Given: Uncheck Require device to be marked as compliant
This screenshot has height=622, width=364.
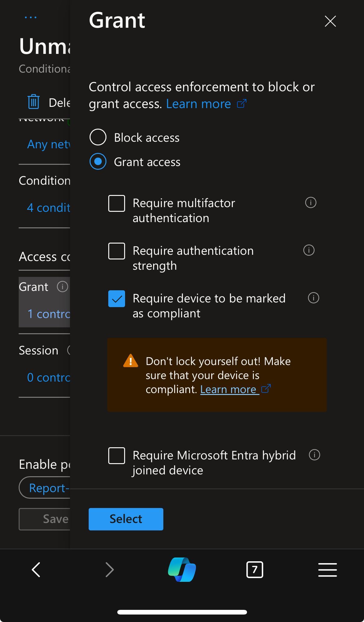Looking at the screenshot, I should tap(117, 299).
